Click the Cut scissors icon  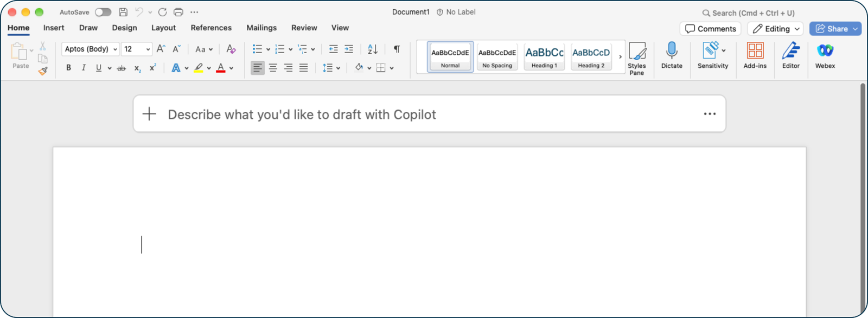43,47
